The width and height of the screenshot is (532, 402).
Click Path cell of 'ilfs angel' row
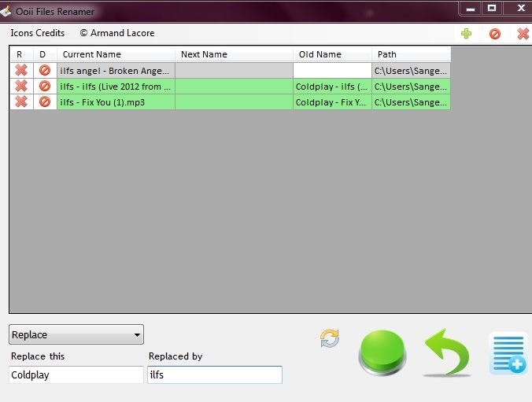(x=412, y=70)
